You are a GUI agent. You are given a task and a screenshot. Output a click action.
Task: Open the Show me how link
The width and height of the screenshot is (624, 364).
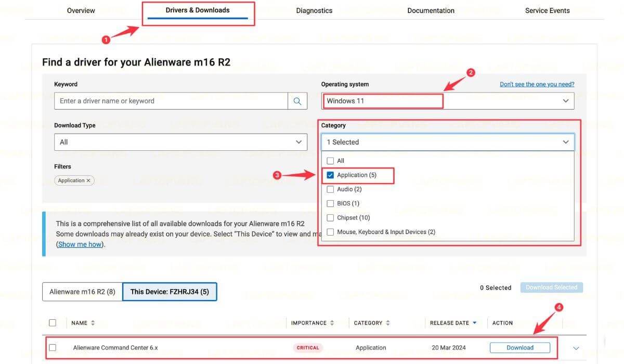click(x=80, y=244)
